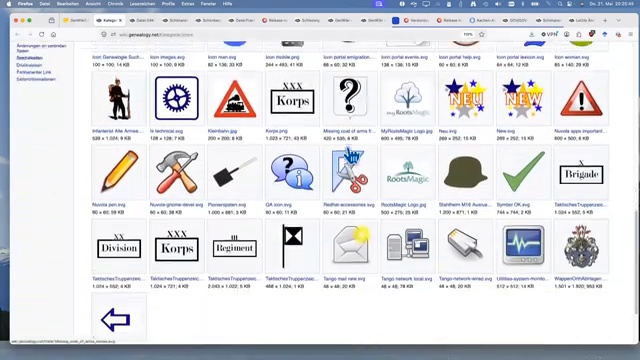Switch to the Letzte Änderungen tab
640x360 pixels.
pyautogui.click(x=582, y=20)
